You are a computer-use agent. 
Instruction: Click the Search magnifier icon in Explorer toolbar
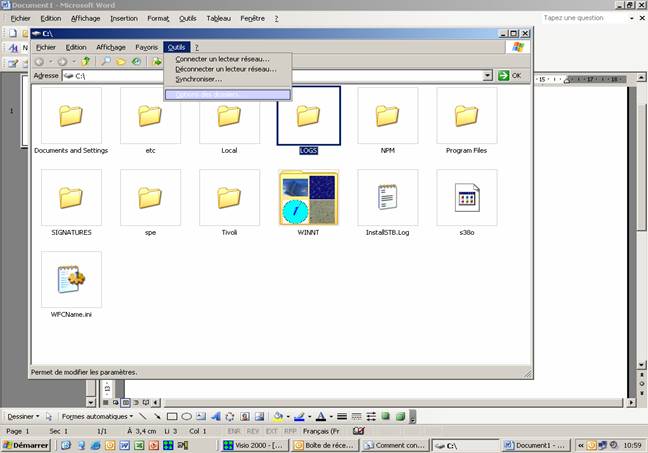106,62
